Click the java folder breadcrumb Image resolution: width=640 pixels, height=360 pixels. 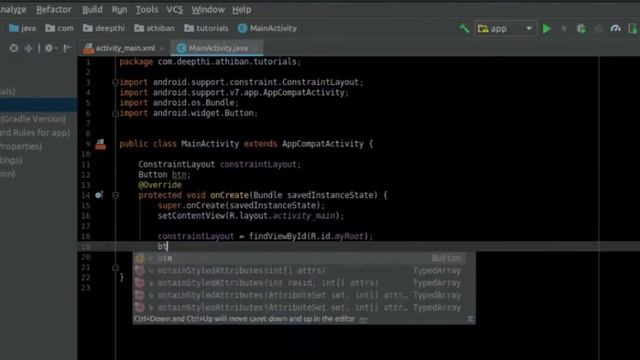(x=22, y=28)
